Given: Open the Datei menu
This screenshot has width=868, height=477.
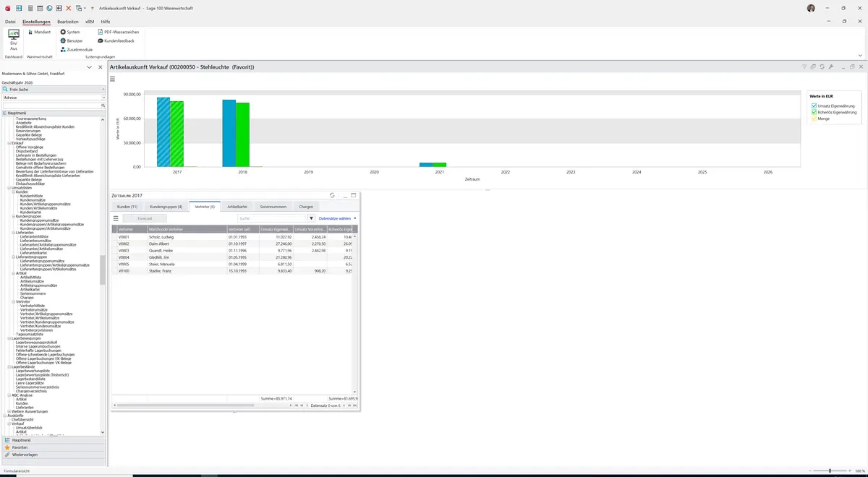Looking at the screenshot, I should 10,22.
